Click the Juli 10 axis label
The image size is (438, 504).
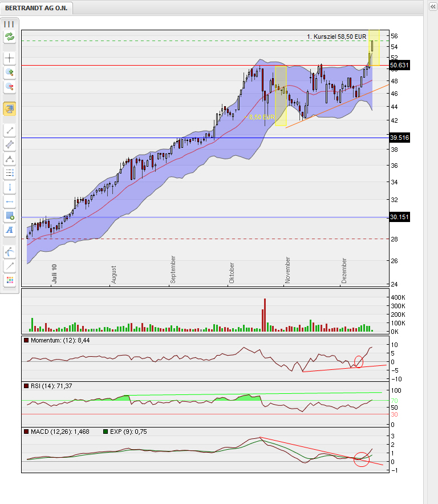54,273
